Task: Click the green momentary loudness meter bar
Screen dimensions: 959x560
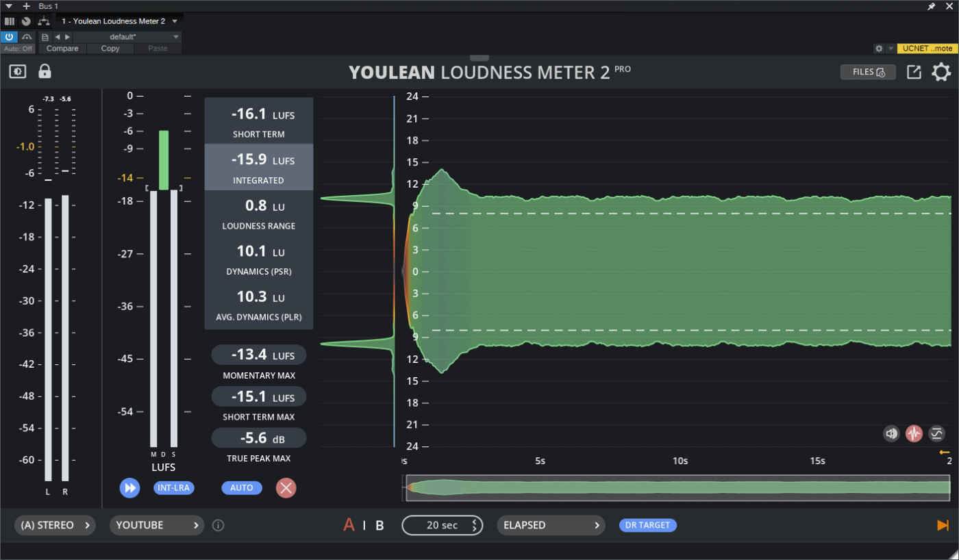Action: 164,160
